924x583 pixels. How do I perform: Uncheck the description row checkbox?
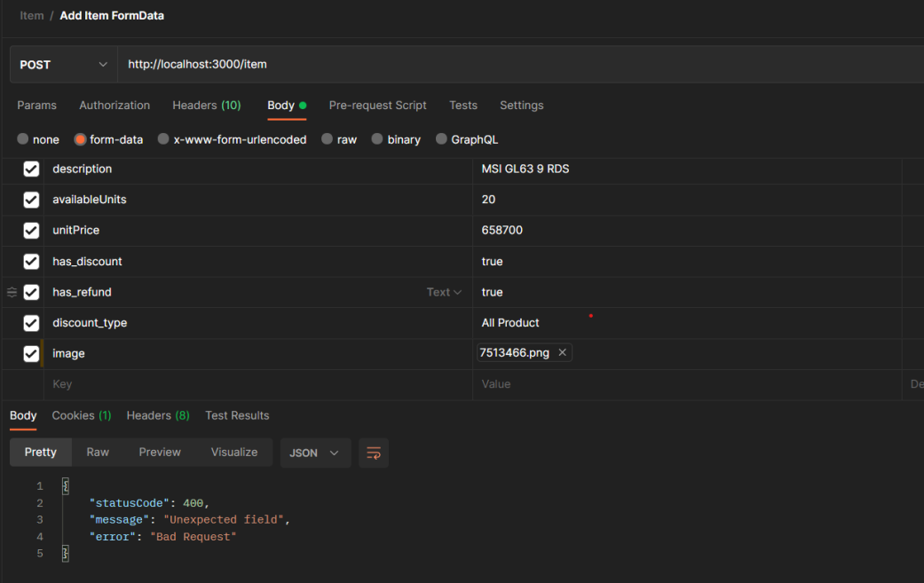point(31,169)
